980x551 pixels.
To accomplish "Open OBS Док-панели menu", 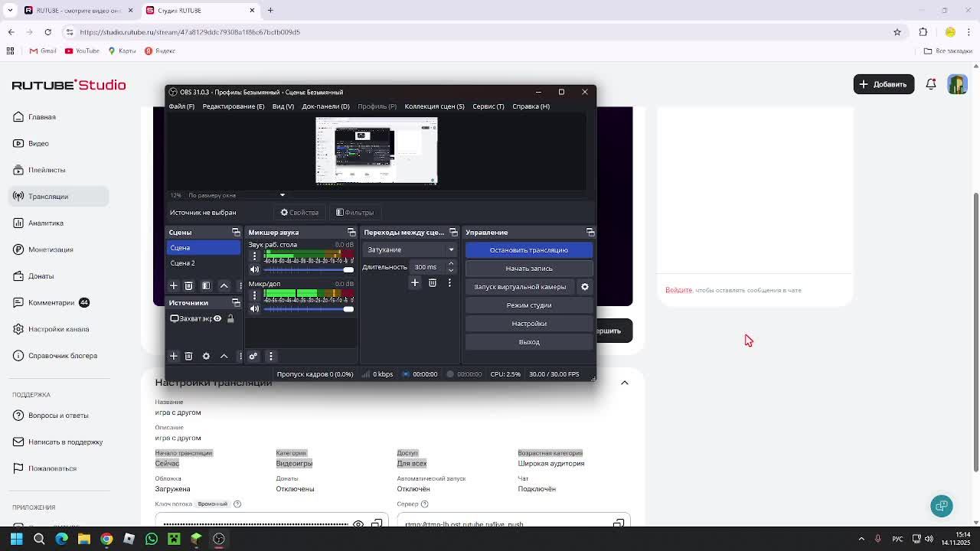I will click(325, 106).
